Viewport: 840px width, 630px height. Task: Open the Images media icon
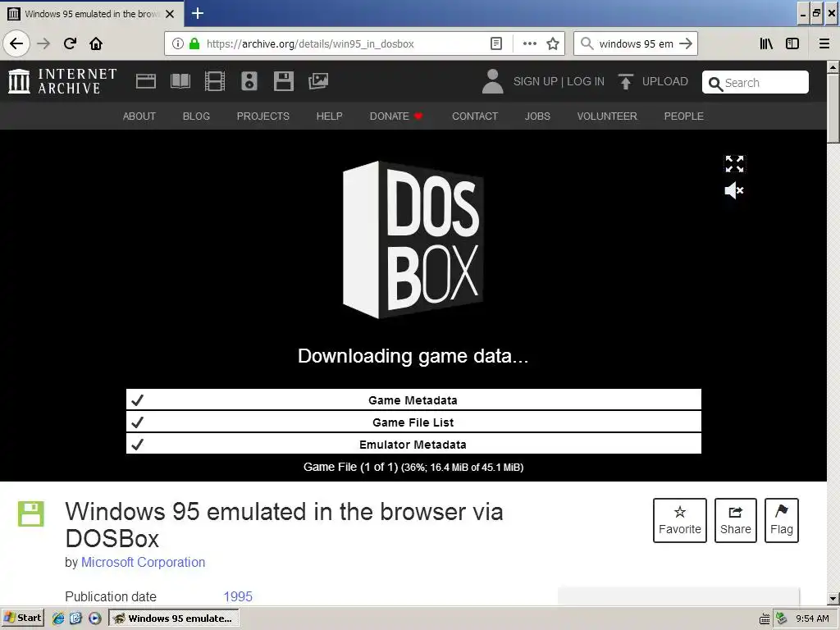point(318,81)
